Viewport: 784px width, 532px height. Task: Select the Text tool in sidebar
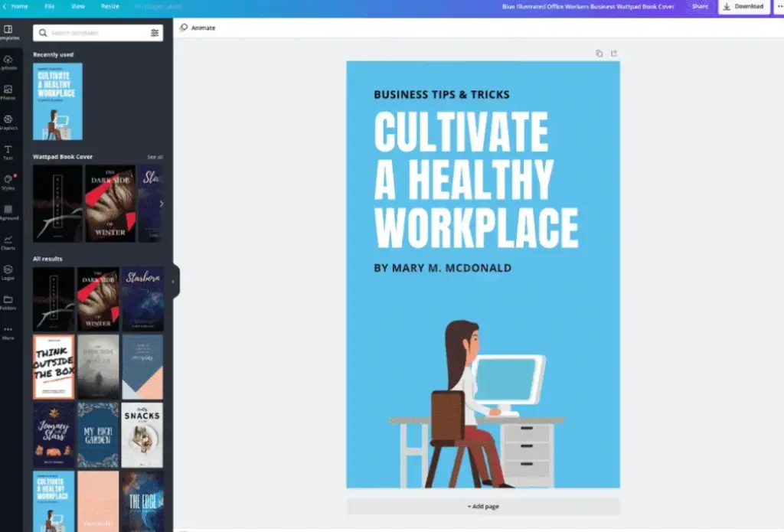pos(8,152)
